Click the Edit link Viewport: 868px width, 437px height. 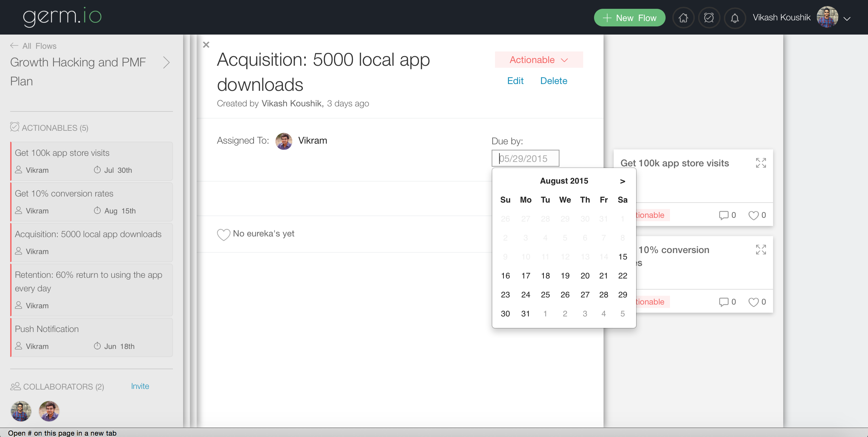pyautogui.click(x=515, y=81)
